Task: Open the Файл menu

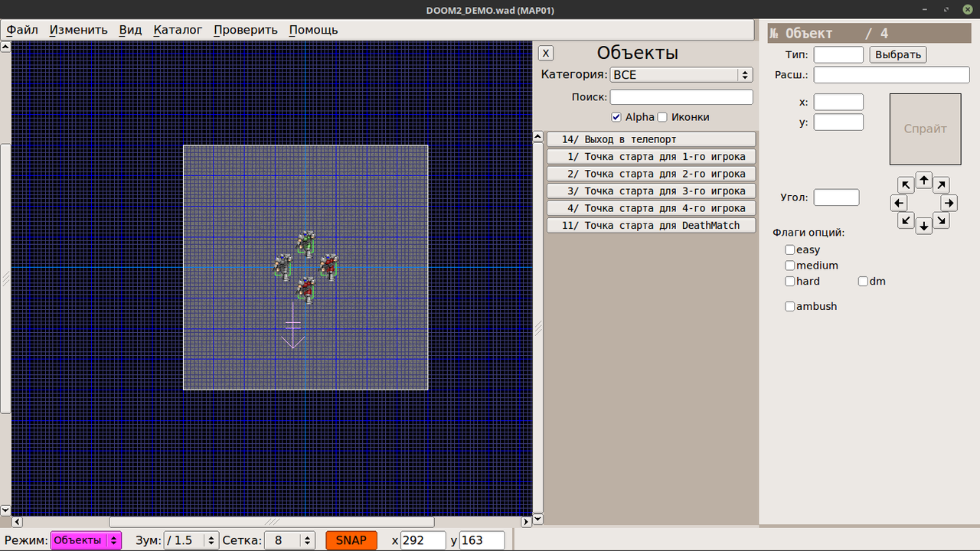Action: point(22,30)
